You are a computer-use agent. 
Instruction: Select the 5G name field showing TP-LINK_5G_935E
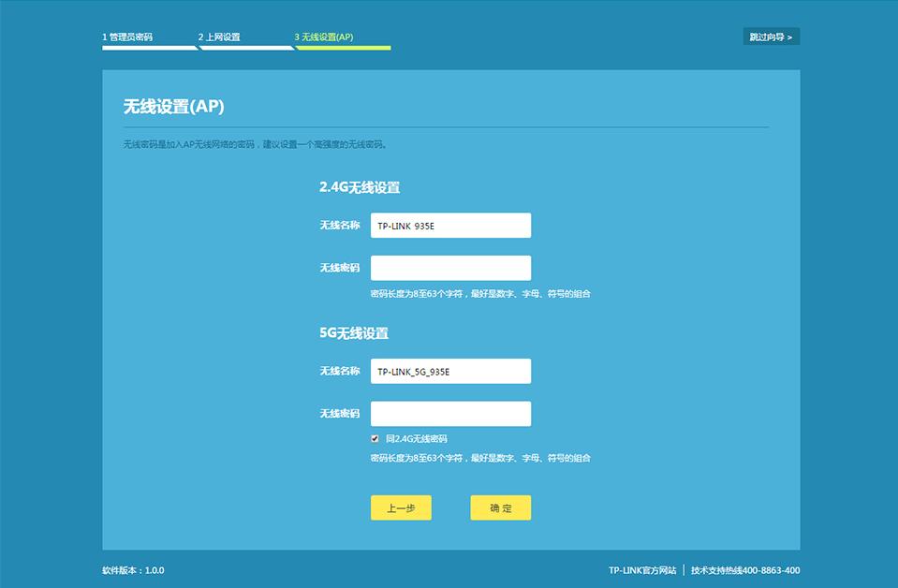click(450, 371)
